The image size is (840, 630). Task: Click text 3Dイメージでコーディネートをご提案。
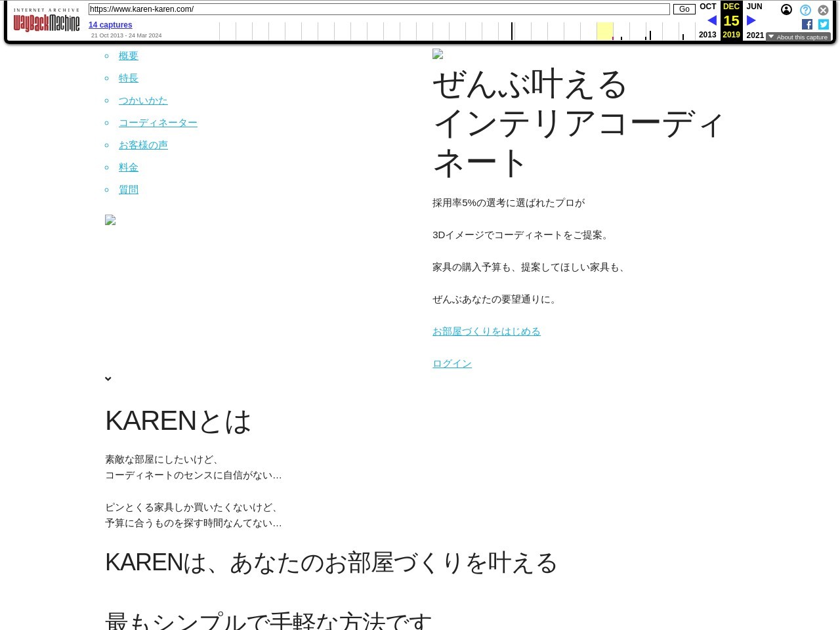[522, 235]
